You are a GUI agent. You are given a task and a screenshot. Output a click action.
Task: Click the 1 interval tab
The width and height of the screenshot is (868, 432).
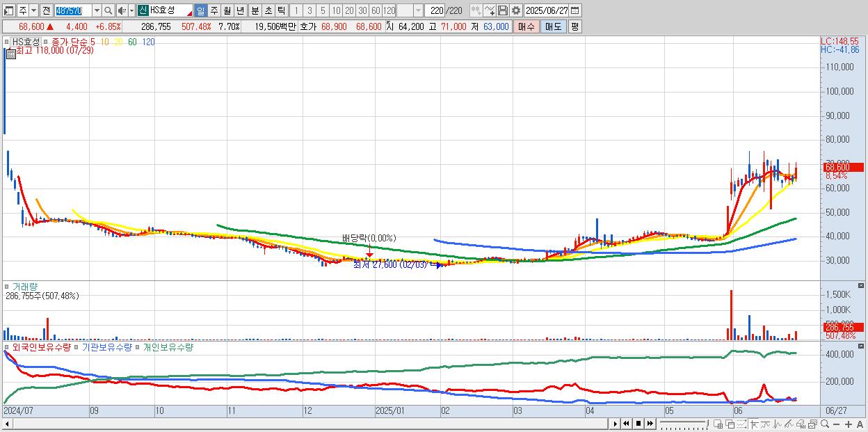coord(296,10)
